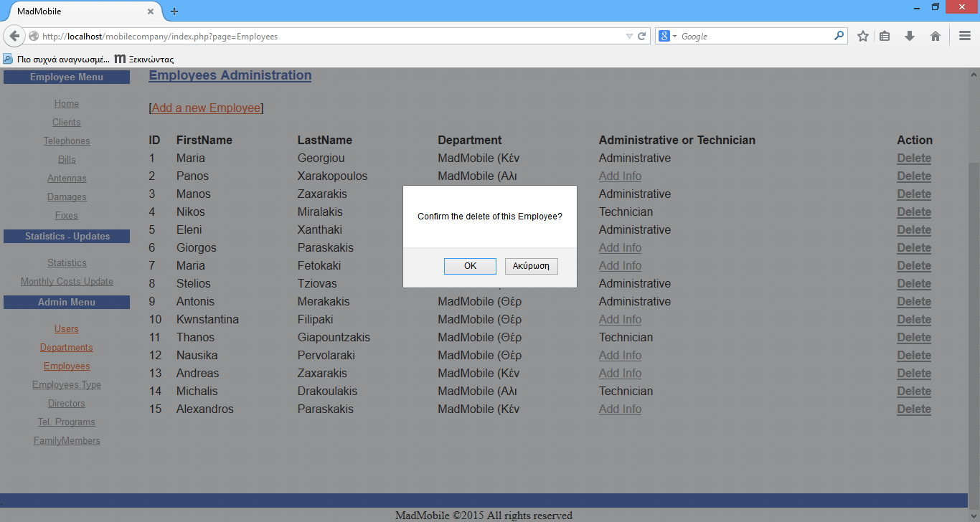Viewport: 980px width, 522px height.
Task: Open the Statistics link
Action: (67, 263)
